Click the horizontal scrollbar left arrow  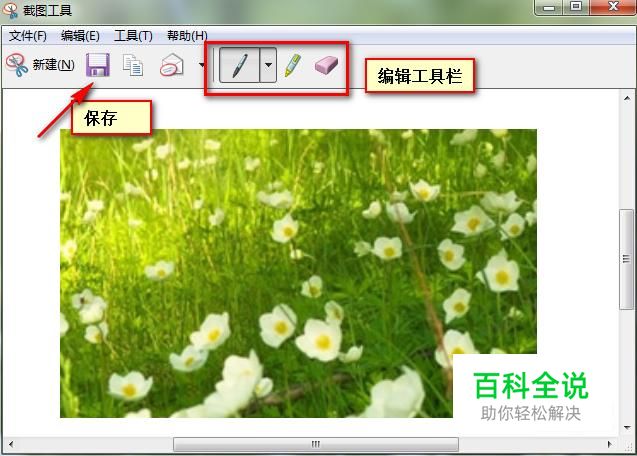click(x=11, y=444)
